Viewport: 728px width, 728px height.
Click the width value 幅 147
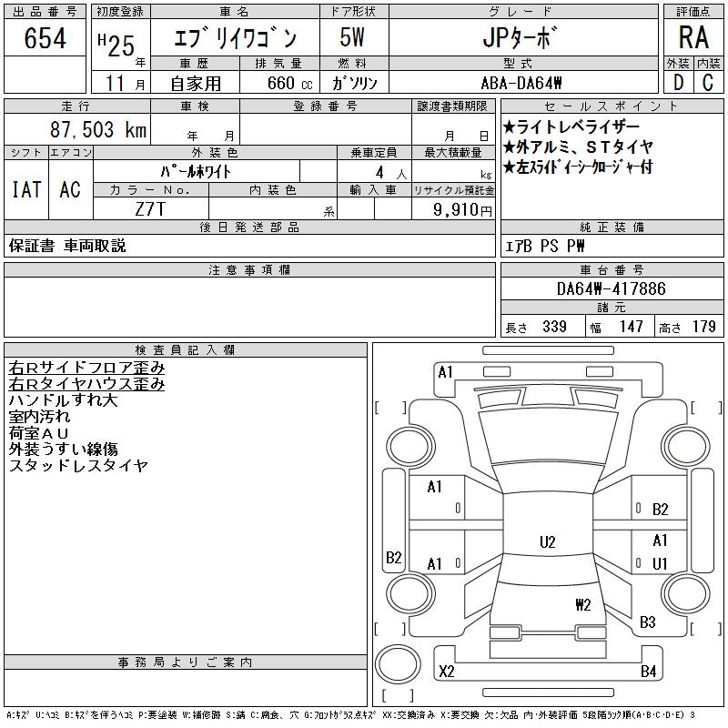pos(616,327)
